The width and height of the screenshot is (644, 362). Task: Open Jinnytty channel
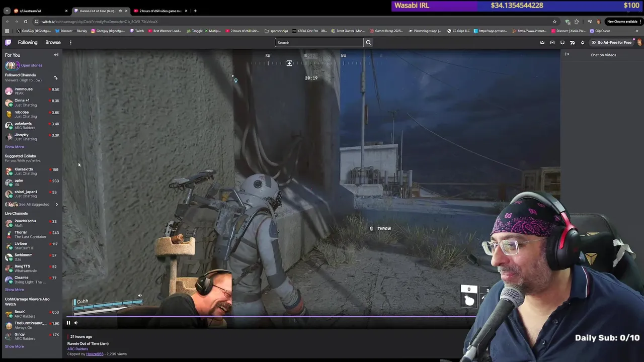click(31, 137)
